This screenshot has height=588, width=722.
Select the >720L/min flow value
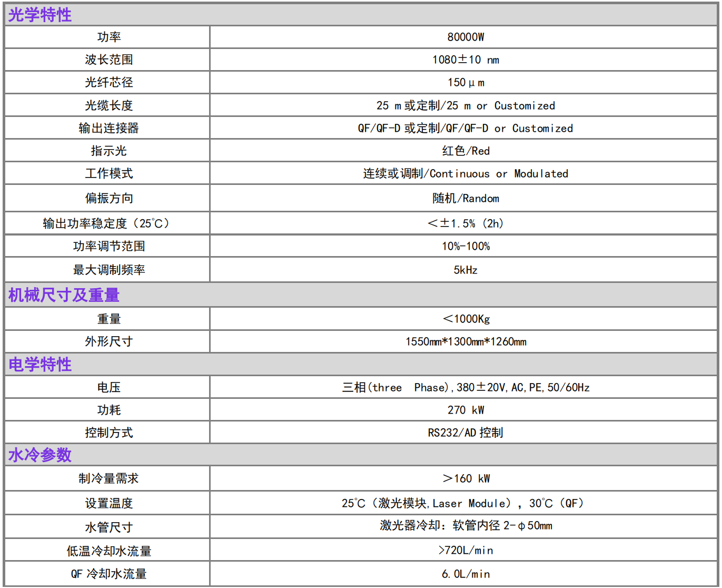466,550
